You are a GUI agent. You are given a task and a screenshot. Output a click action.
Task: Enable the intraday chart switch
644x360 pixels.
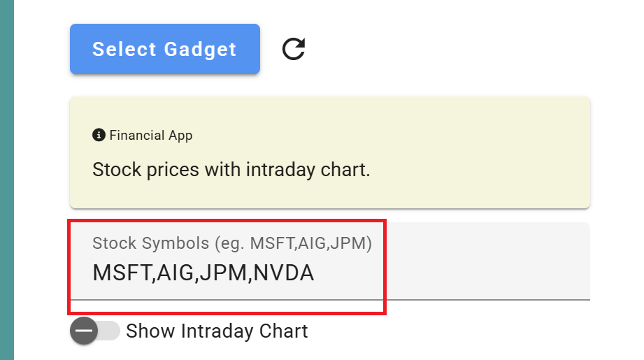(x=95, y=331)
